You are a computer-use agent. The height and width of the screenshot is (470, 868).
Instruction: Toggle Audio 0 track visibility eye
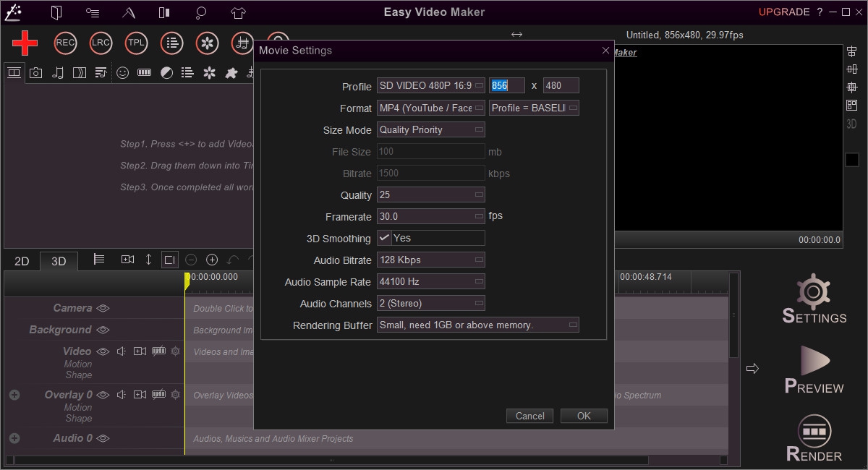click(103, 438)
